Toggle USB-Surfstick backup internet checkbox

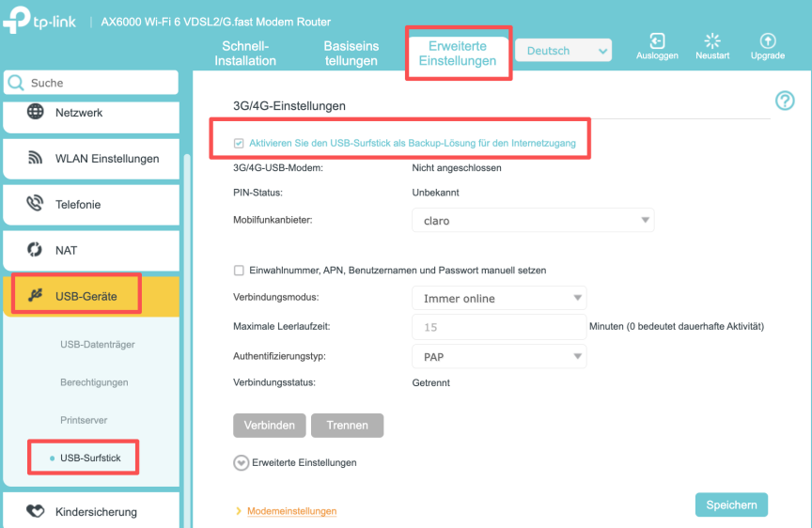coord(239,144)
